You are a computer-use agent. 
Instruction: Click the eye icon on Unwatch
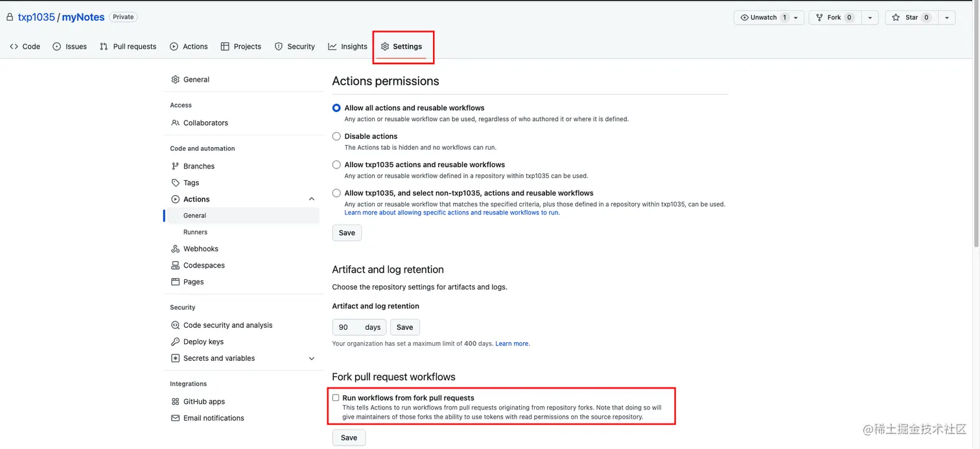pos(745,17)
